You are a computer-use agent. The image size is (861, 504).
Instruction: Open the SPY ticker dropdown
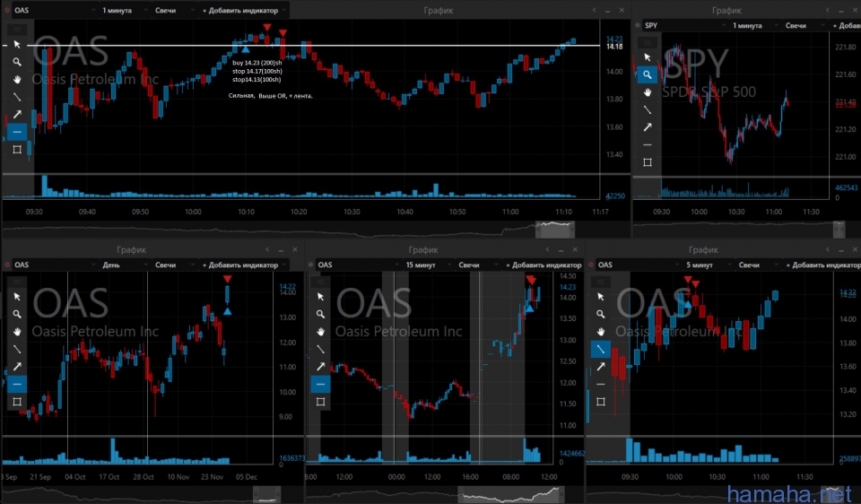click(684, 25)
